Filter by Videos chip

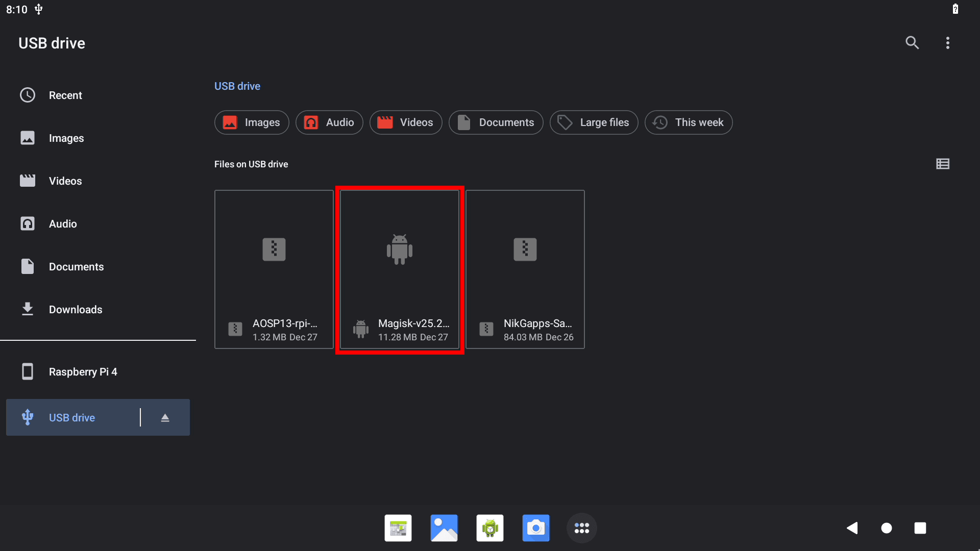coord(406,122)
